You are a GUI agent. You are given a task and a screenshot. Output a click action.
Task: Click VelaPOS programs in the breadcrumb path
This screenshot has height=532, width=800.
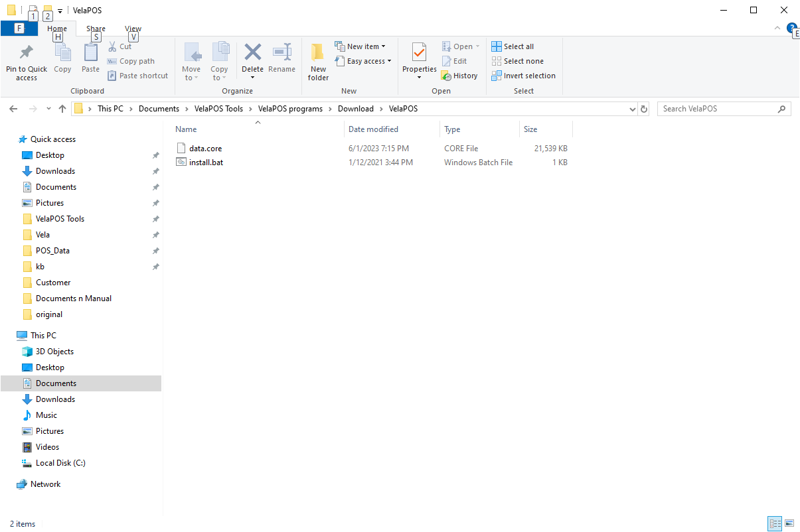coord(290,109)
